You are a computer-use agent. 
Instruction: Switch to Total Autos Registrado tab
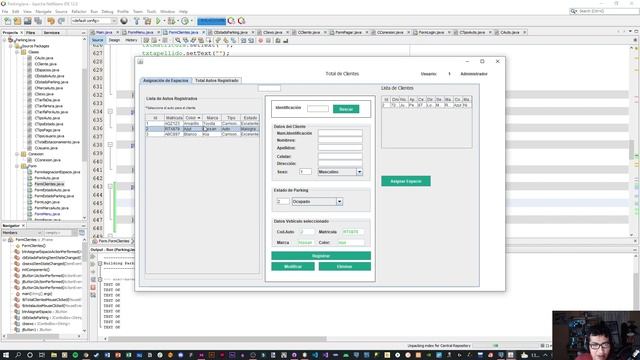coord(217,80)
